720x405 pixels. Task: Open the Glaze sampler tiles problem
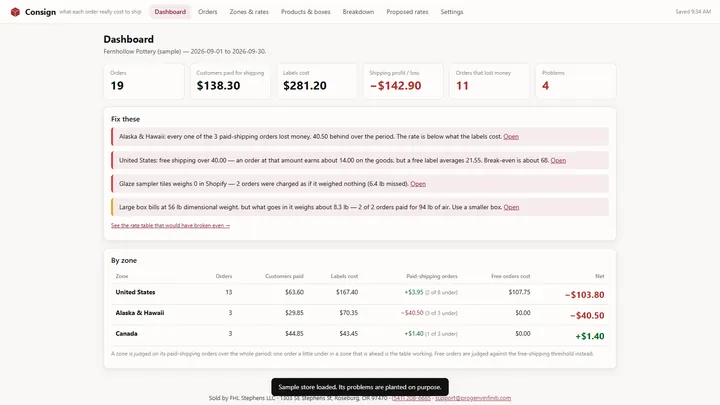coord(418,184)
